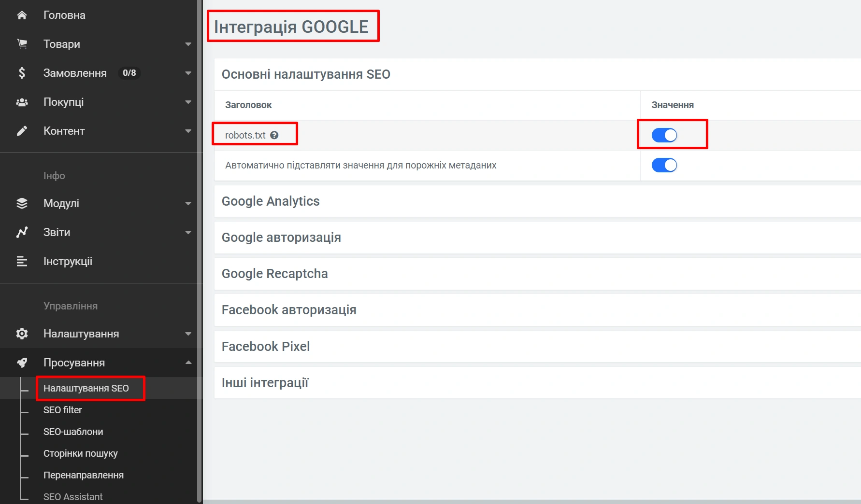The height and width of the screenshot is (504, 861).
Task: Disable the robots.txt toggle switch
Action: coord(664,135)
